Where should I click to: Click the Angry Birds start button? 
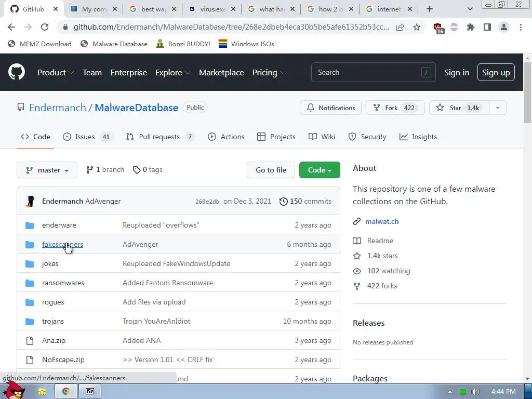pos(14,390)
